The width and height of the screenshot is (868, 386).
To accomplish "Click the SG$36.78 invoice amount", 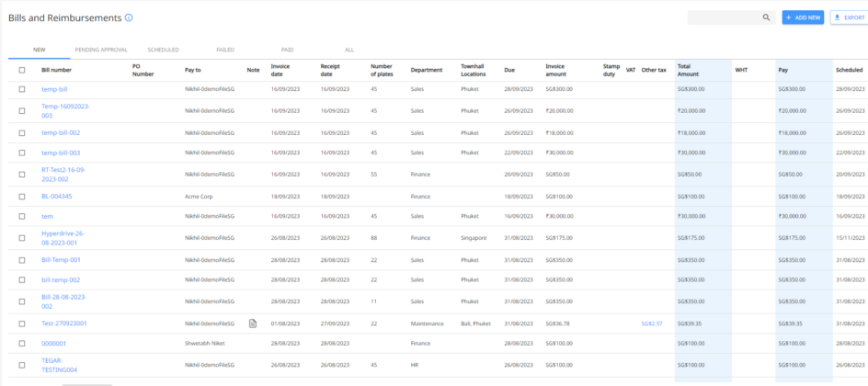I will coord(557,324).
